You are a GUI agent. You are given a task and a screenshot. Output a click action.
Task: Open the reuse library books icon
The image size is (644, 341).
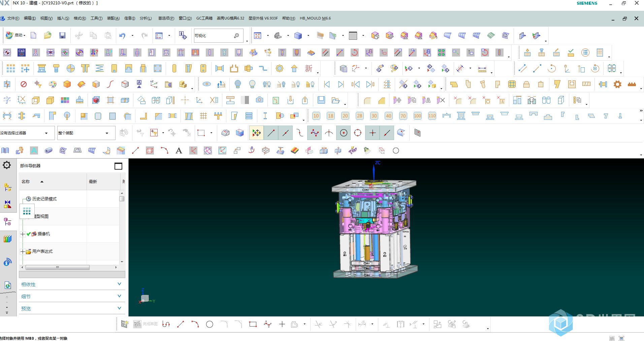[7, 239]
